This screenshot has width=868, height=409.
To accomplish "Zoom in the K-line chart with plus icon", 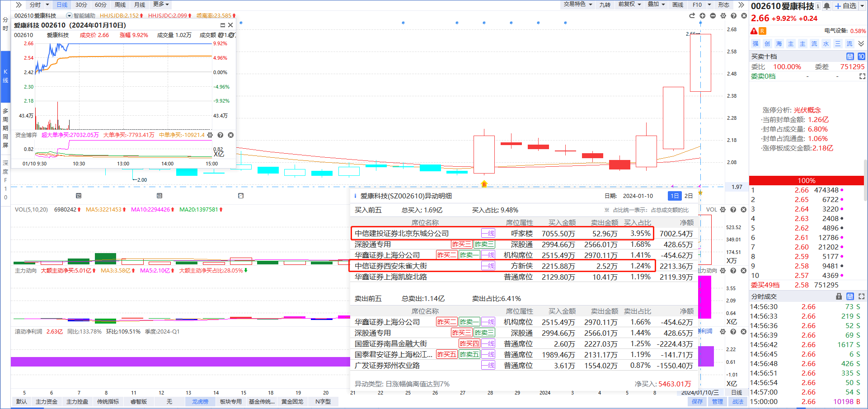I will 702,16.
